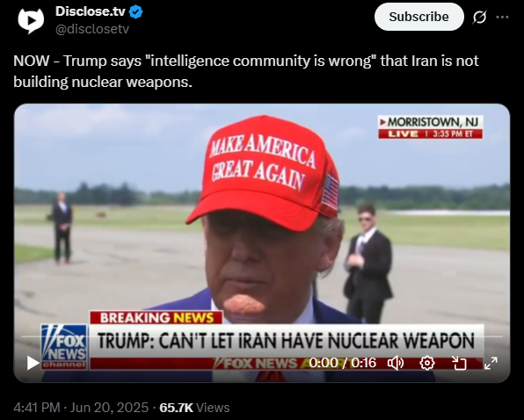Click the Disclose.tv profile avatar
This screenshot has width=524, height=420.
[x=31, y=21]
